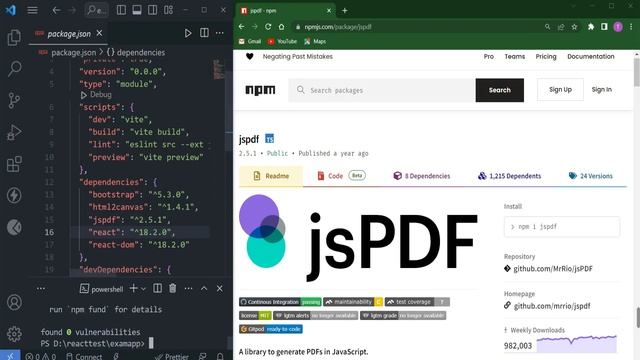Run the package.json file with play icon
This screenshot has height=360, width=640.
(x=188, y=33)
